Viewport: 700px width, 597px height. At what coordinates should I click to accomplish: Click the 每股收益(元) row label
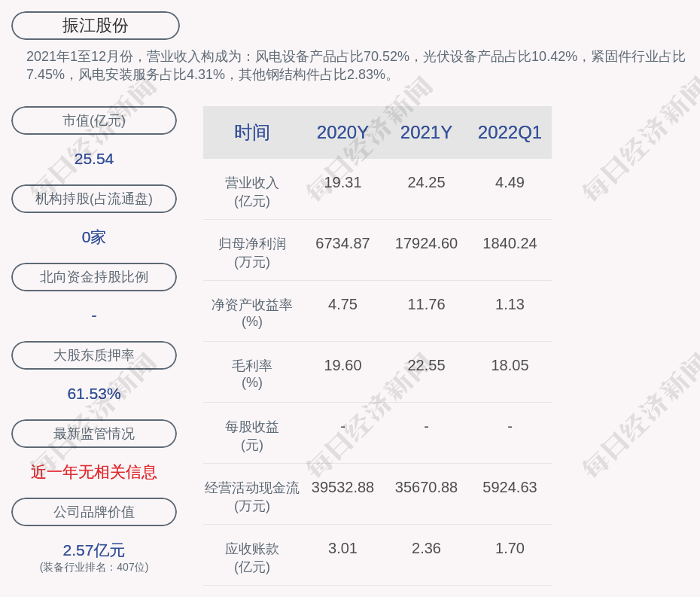[x=252, y=436]
